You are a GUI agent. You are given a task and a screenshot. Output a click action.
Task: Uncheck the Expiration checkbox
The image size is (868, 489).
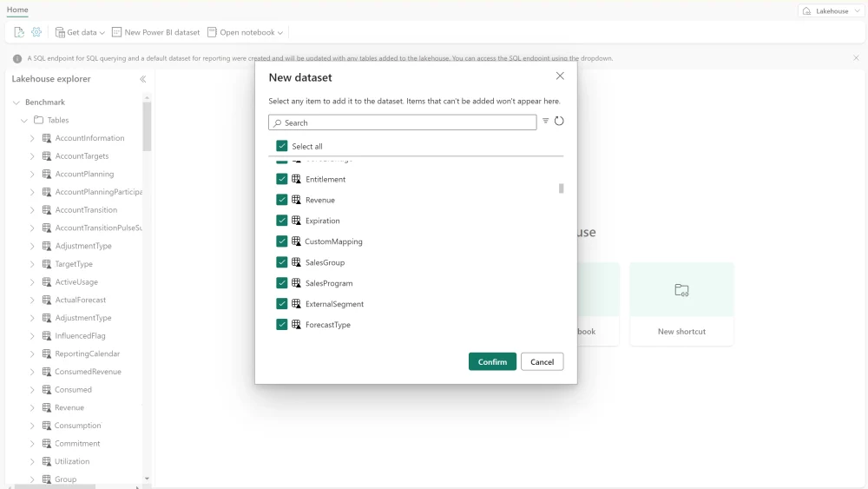point(282,221)
